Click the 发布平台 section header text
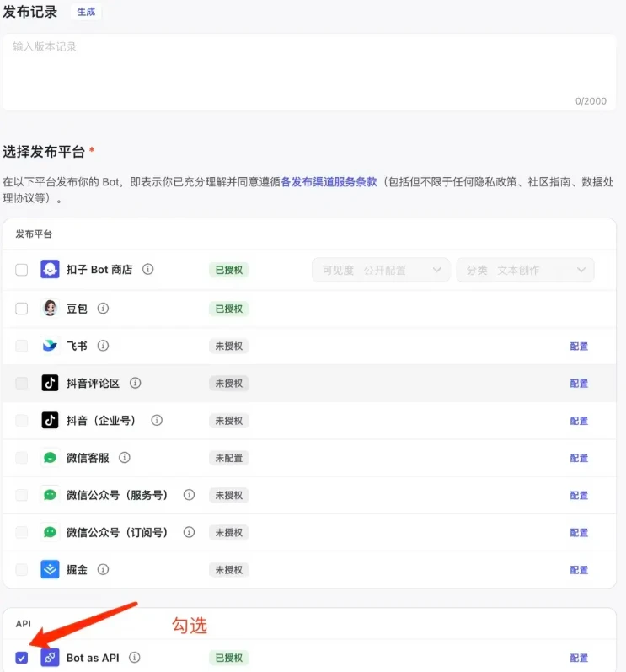The width and height of the screenshot is (626, 672). (34, 234)
